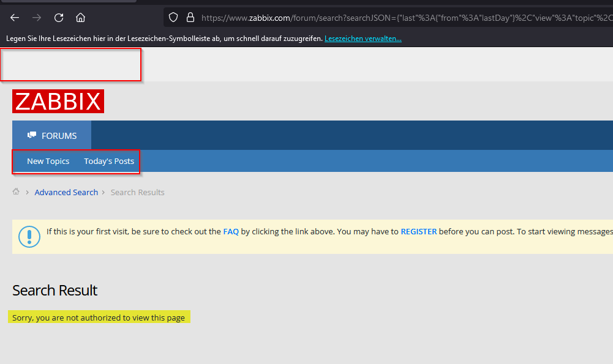Click the speech bubble icon beside FORUMS

pyautogui.click(x=32, y=135)
